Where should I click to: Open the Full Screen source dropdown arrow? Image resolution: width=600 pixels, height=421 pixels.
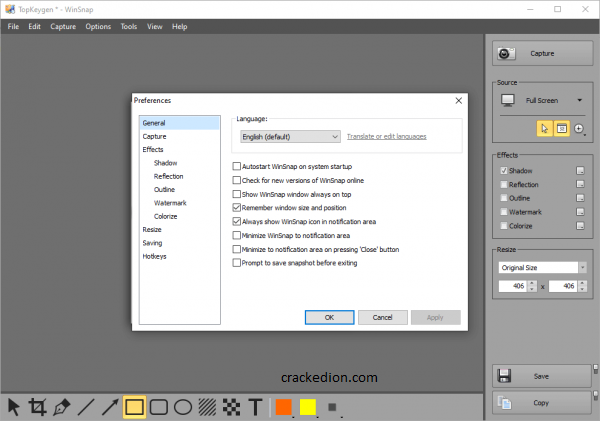pos(579,100)
